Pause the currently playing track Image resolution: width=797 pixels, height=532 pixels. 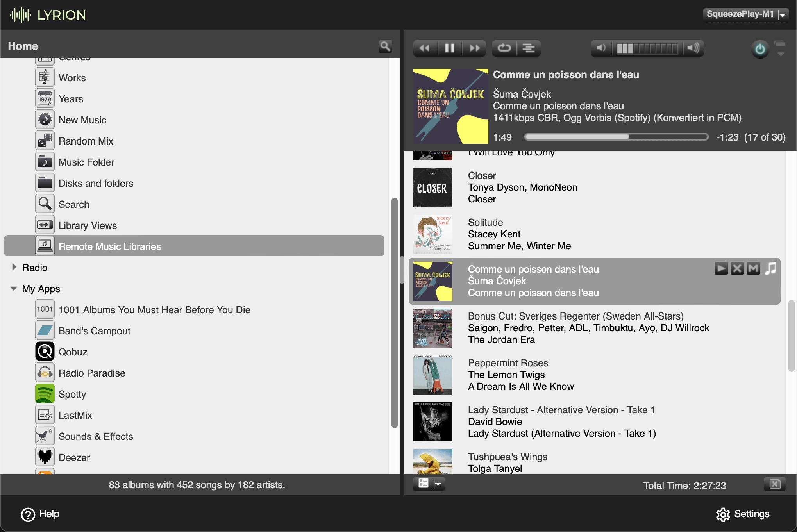click(x=449, y=48)
